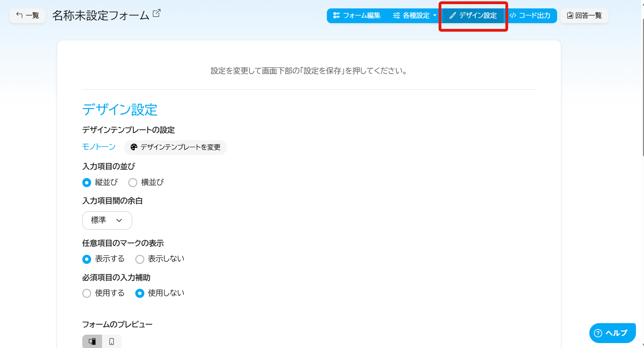Switch preview to smartphone icon
The image size is (644, 348).
[x=111, y=341]
